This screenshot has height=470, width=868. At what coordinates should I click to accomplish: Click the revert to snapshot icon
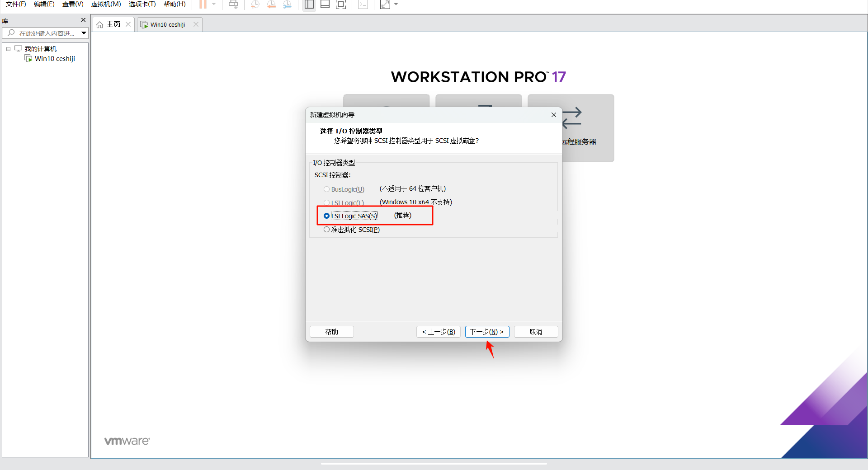271,5
